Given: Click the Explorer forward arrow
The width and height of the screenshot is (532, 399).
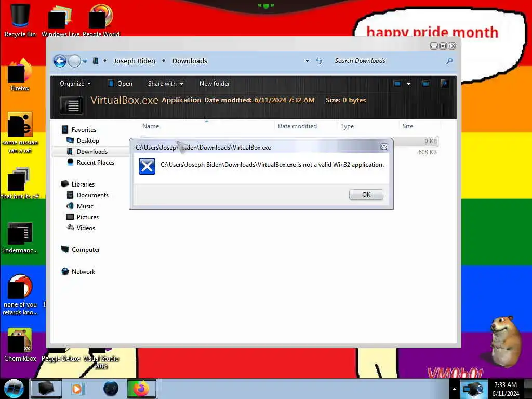Looking at the screenshot, I should (74, 61).
